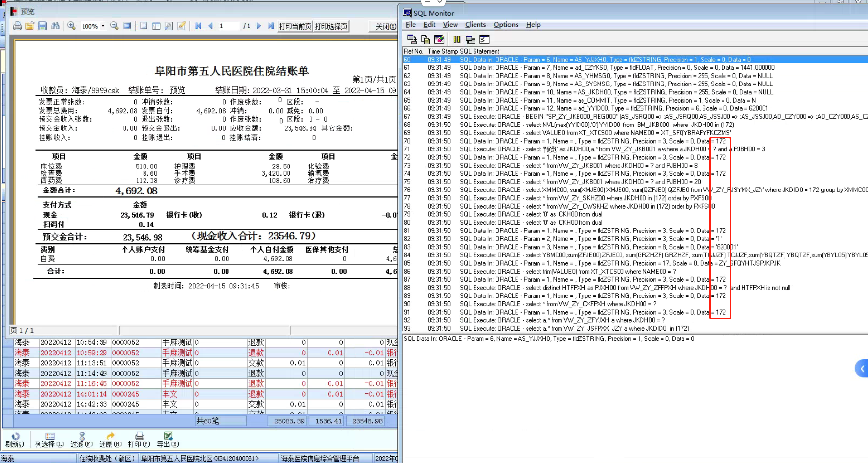868x463 pixels.
Task: Open a report file in the preview toolbar
Action: [x=30, y=26]
